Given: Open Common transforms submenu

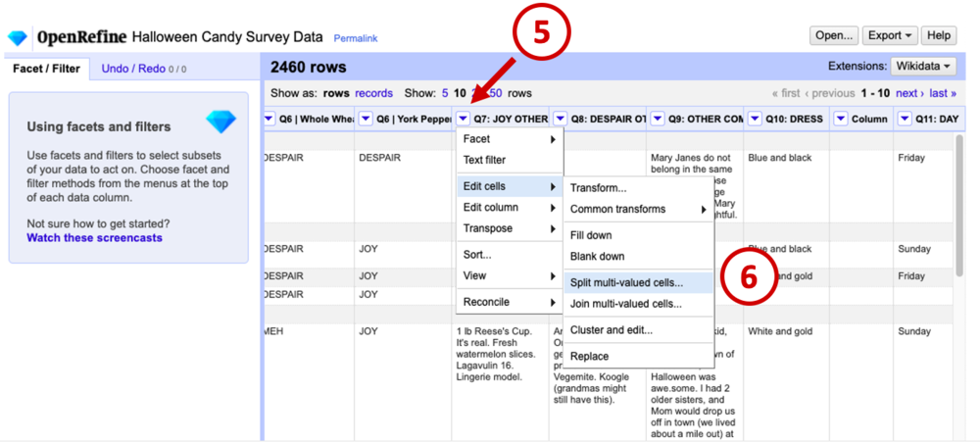Looking at the screenshot, I should (638, 210).
